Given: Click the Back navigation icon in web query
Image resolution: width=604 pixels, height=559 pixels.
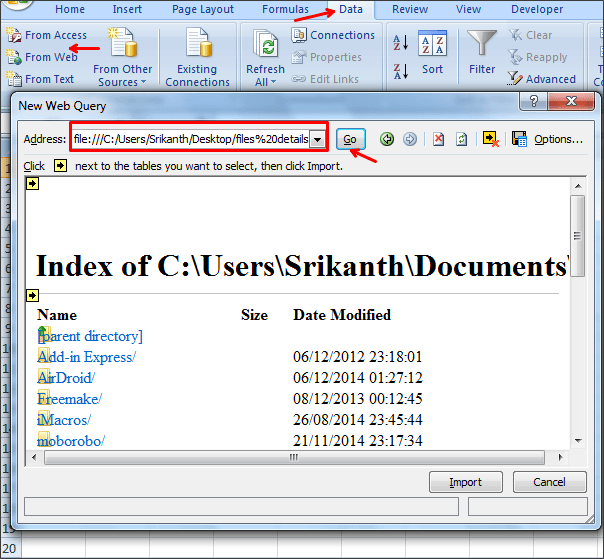Looking at the screenshot, I should point(387,139).
